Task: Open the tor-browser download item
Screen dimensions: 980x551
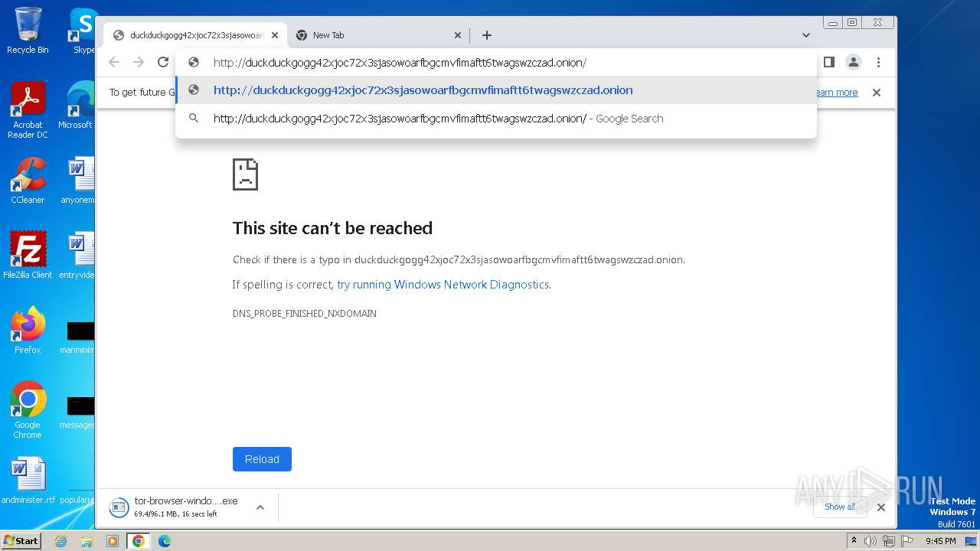Action: (x=176, y=507)
